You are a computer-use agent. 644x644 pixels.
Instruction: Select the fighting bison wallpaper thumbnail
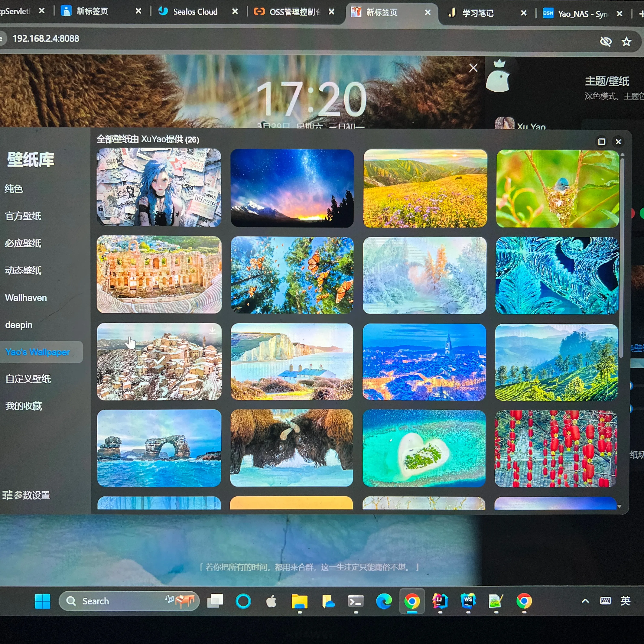(291, 448)
